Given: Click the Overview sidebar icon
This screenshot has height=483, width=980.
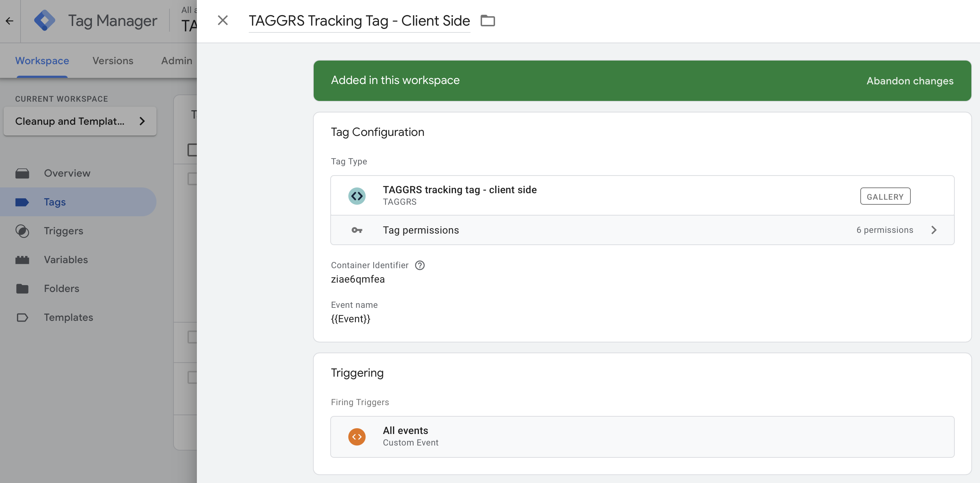Looking at the screenshot, I should [22, 173].
